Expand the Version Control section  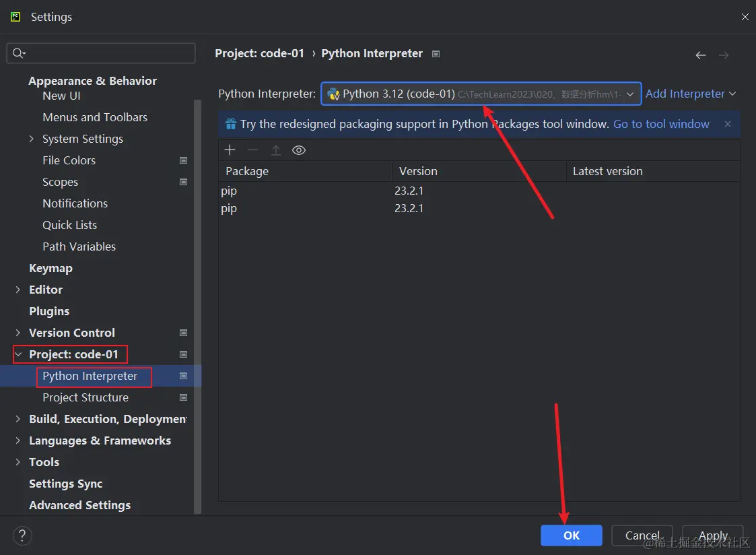(x=18, y=333)
